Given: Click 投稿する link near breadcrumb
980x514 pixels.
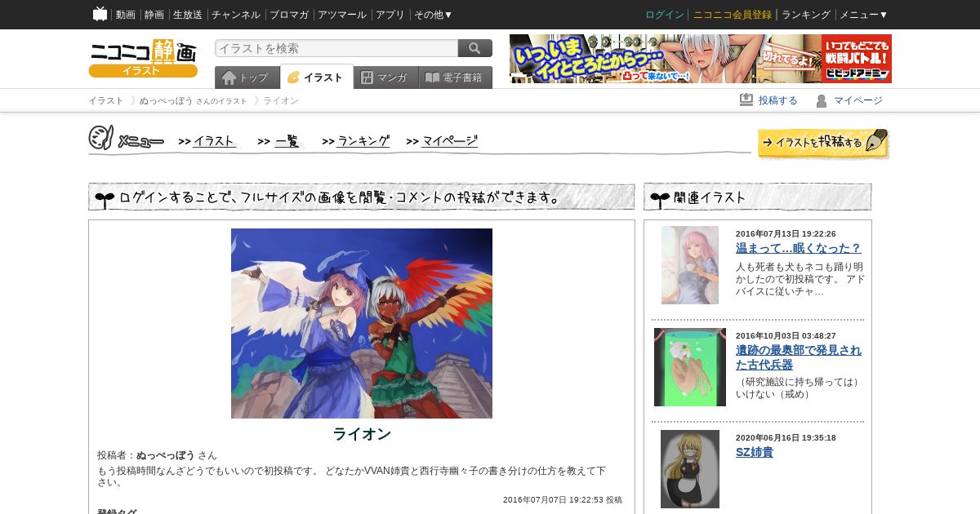Looking at the screenshot, I should pyautogui.click(x=777, y=100).
